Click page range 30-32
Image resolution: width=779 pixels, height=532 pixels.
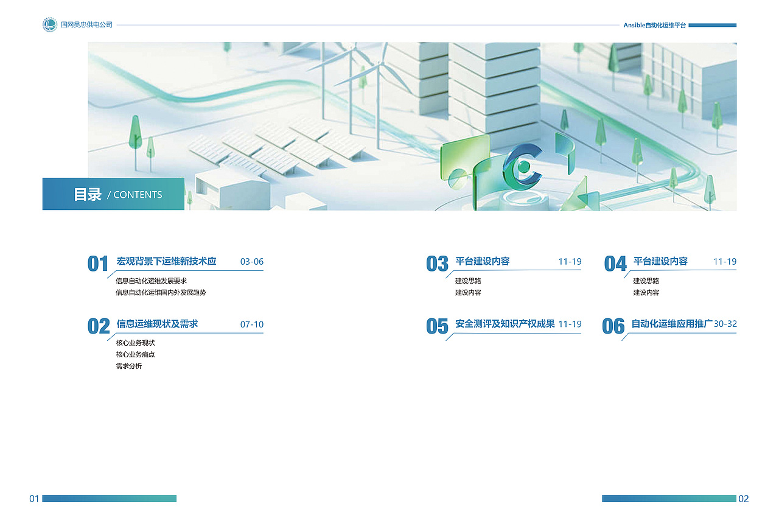click(725, 324)
